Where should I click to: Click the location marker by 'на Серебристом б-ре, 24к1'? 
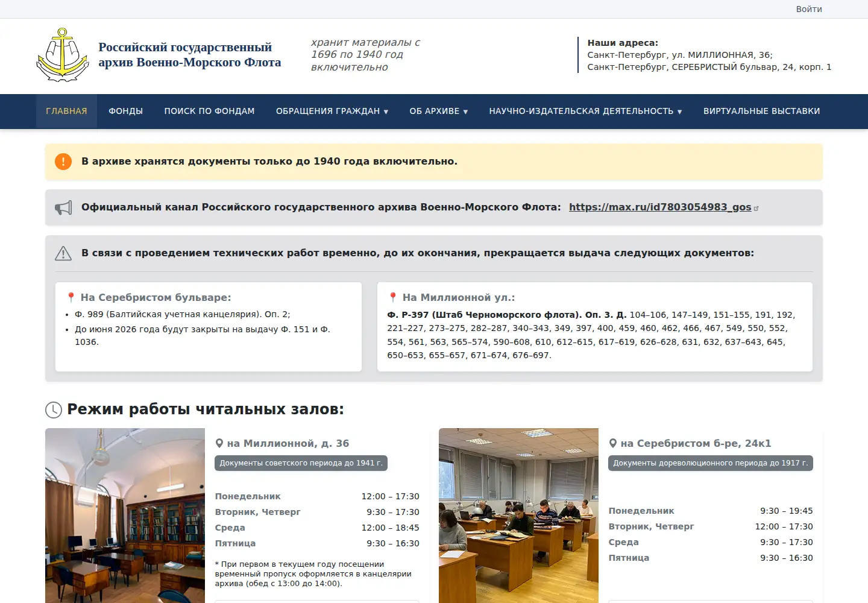tap(613, 443)
